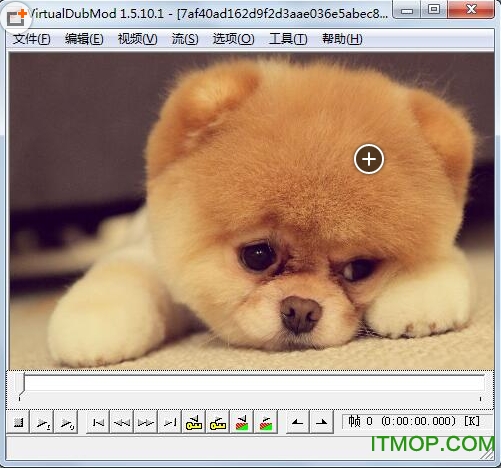501x469 pixels.
Task: Step backward one frame
Action: click(122, 422)
